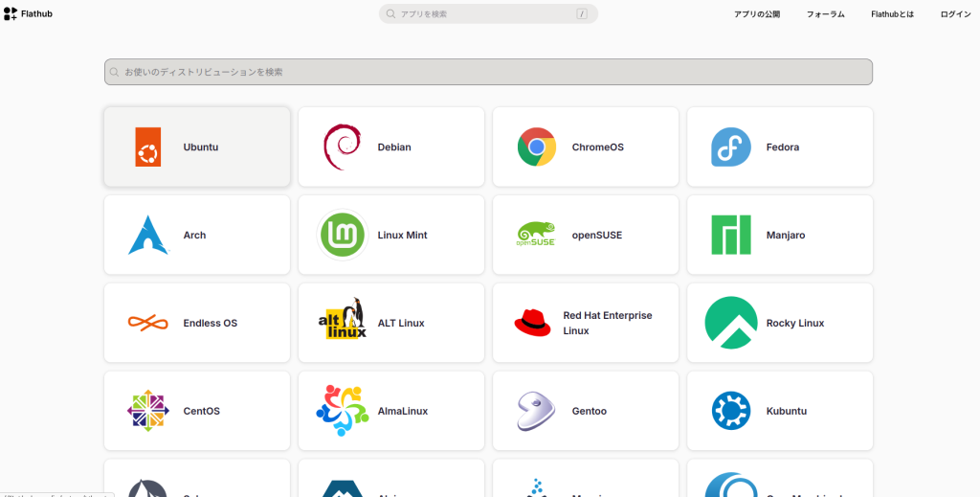Pick the colorful CentOS logo

148,411
